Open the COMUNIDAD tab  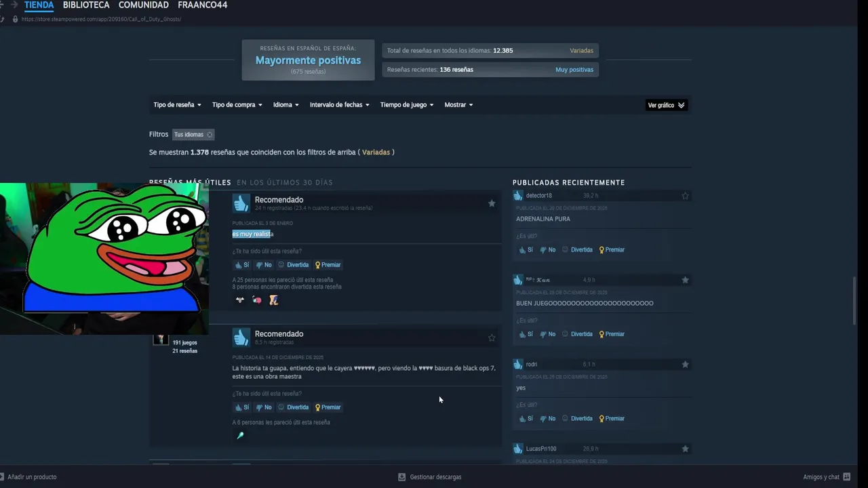point(144,5)
